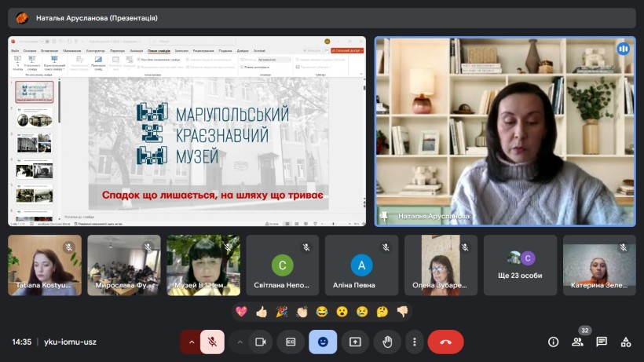Open the three-dot more options menu
This screenshot has width=644, height=362.
(415, 342)
